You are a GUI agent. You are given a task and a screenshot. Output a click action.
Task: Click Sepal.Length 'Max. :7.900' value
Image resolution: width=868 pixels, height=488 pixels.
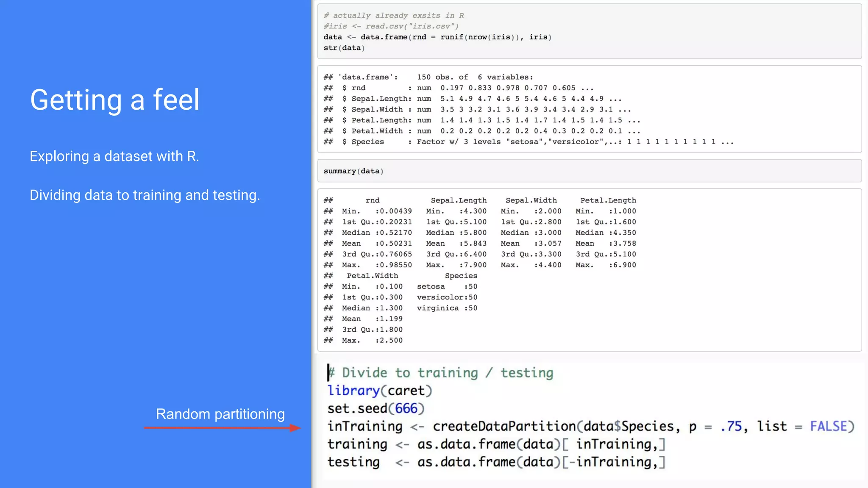(456, 265)
